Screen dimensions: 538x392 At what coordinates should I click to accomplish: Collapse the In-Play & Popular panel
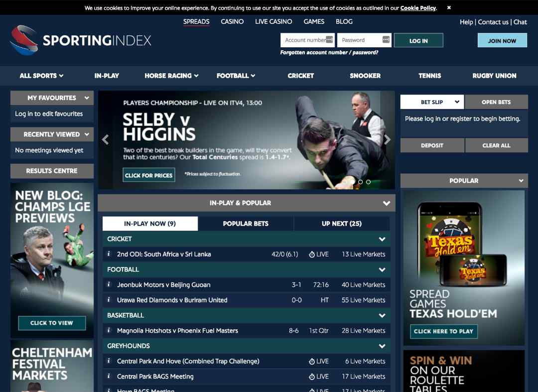386,203
